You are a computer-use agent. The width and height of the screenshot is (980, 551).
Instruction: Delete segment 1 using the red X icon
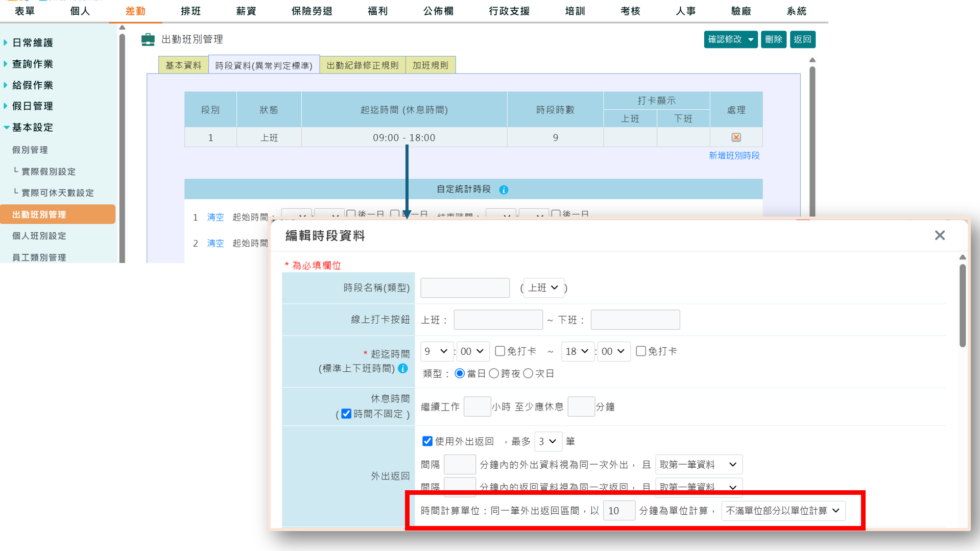[735, 137]
